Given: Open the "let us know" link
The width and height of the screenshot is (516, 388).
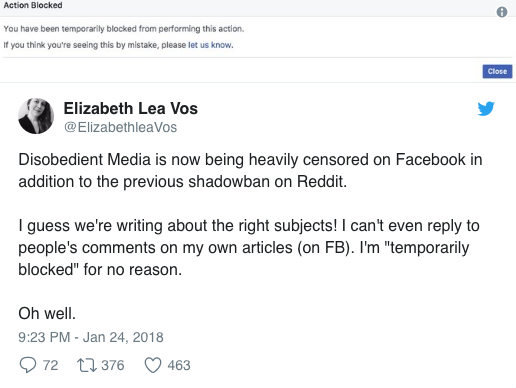Looking at the screenshot, I should (x=209, y=45).
